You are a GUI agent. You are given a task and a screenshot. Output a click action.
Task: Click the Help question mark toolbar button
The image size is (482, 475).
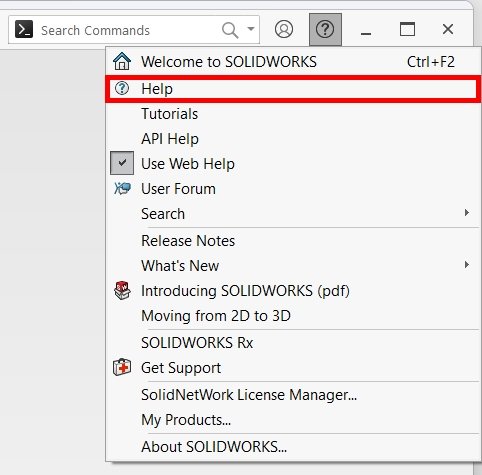click(x=325, y=29)
